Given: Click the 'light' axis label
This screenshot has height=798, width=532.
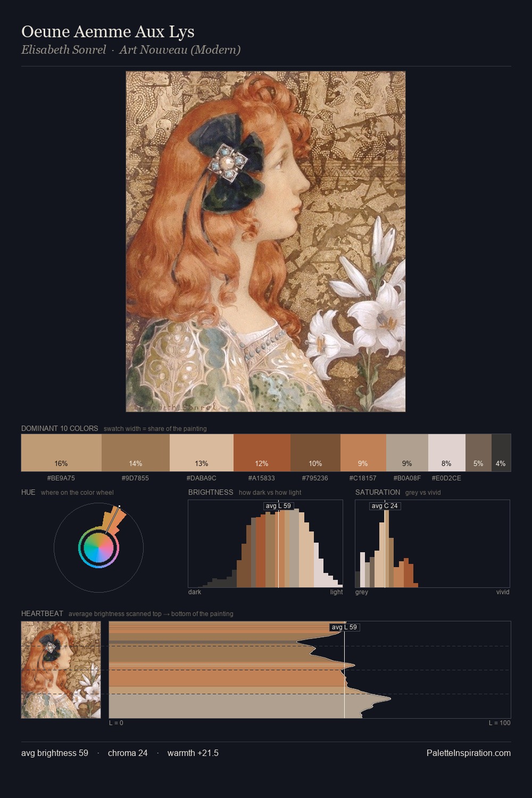Looking at the screenshot, I should pyautogui.click(x=337, y=592).
